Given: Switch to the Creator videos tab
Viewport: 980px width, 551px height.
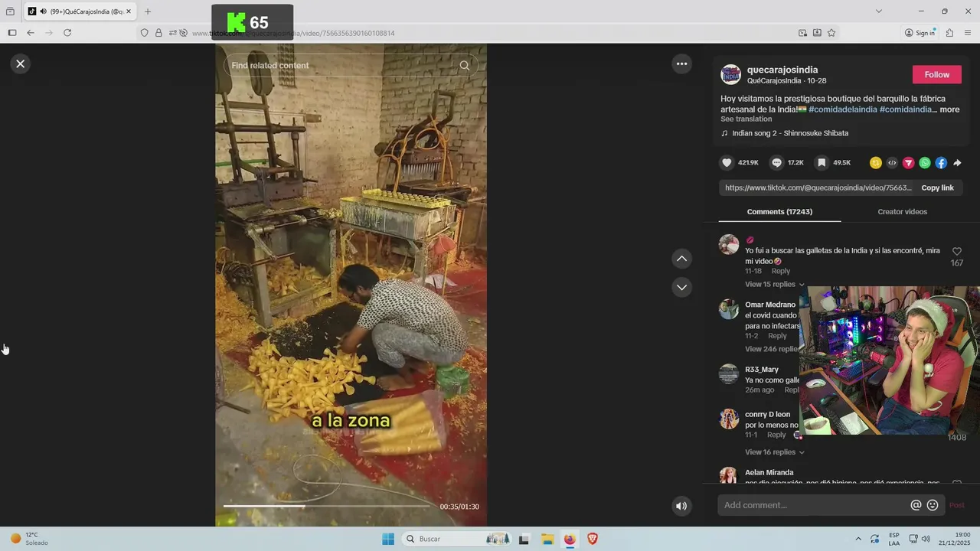Looking at the screenshot, I should [902, 212].
